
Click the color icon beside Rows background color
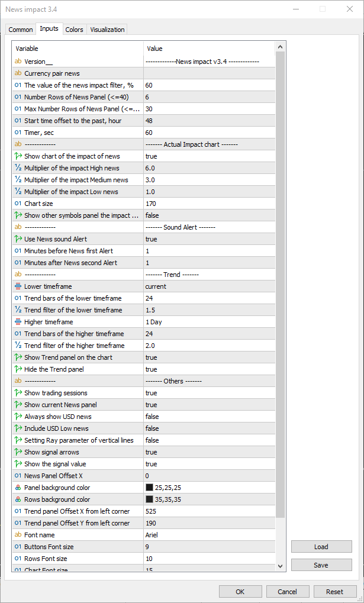tap(18, 499)
